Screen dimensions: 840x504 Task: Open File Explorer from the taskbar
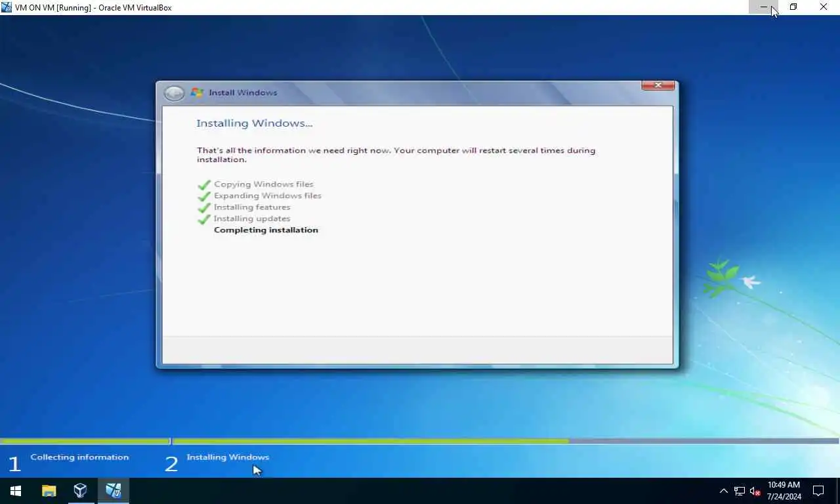coord(49,491)
